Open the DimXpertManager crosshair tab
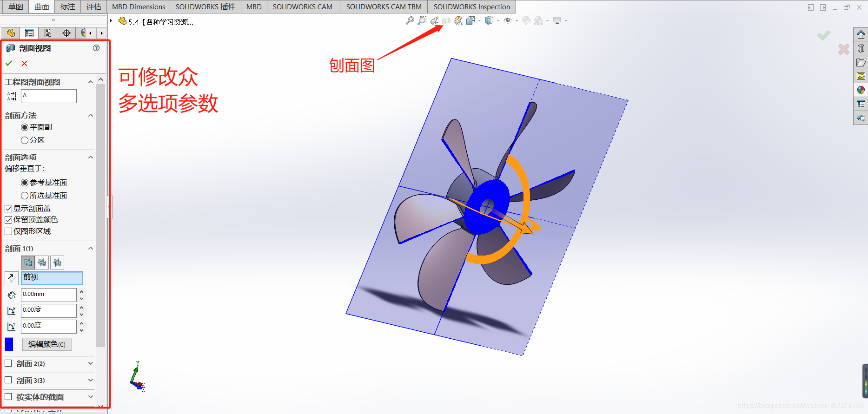The height and width of the screenshot is (414, 868). [x=66, y=33]
